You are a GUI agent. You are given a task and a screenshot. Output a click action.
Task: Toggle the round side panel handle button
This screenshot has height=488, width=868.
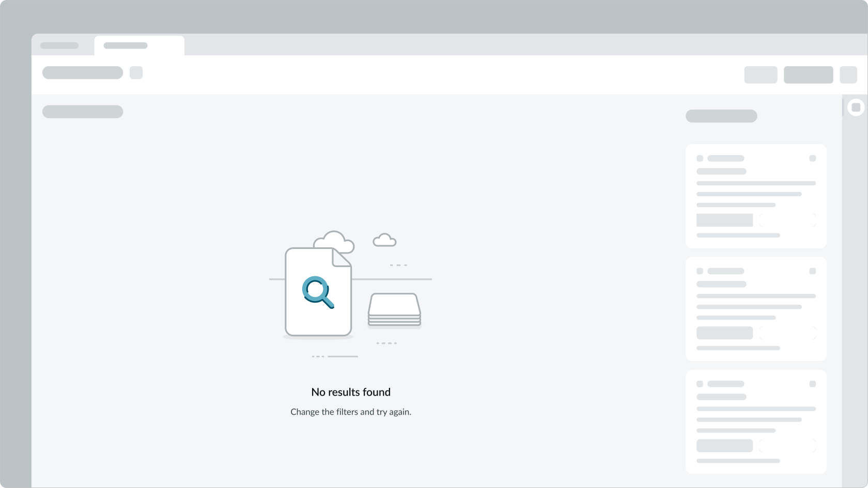[x=856, y=107]
